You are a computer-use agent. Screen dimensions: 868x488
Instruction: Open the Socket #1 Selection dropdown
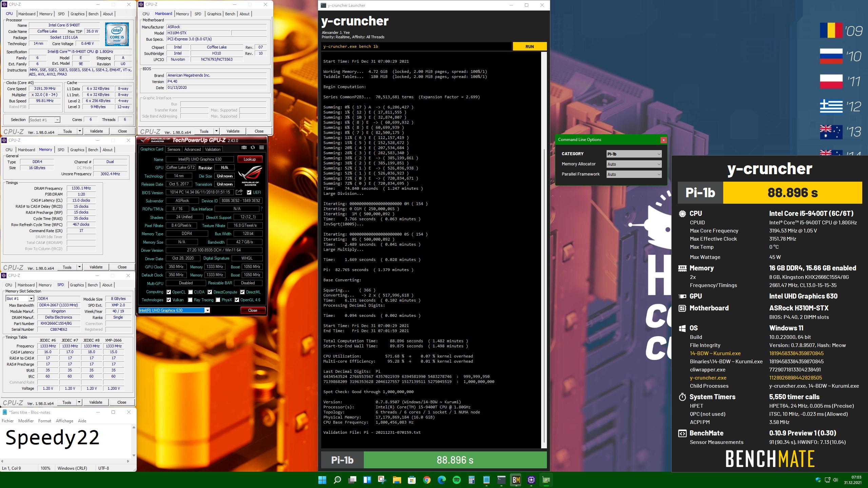click(x=44, y=120)
